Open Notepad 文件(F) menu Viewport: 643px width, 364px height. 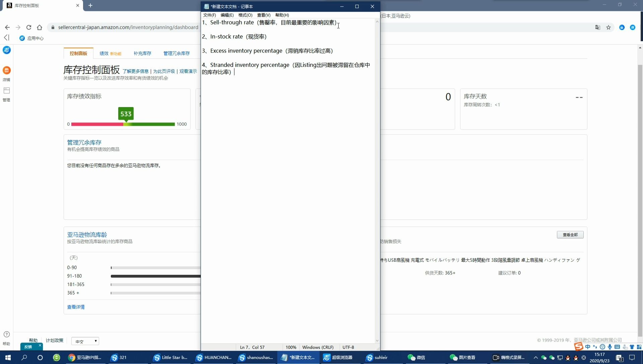(x=209, y=15)
